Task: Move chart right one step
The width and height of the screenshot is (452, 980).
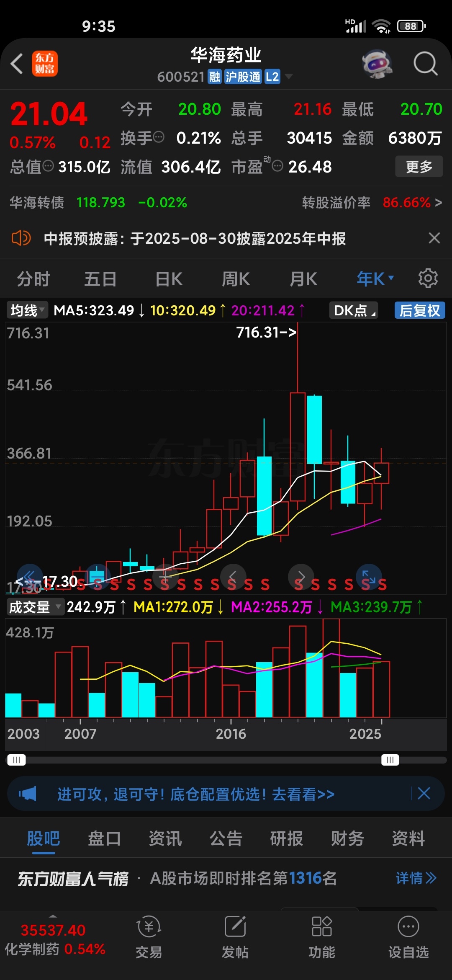Action: 301,577
